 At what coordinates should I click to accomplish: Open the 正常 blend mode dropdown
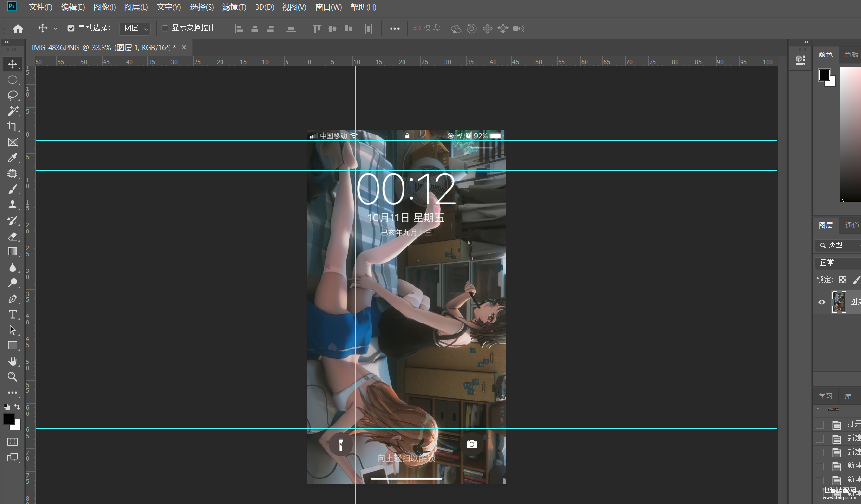(x=838, y=263)
